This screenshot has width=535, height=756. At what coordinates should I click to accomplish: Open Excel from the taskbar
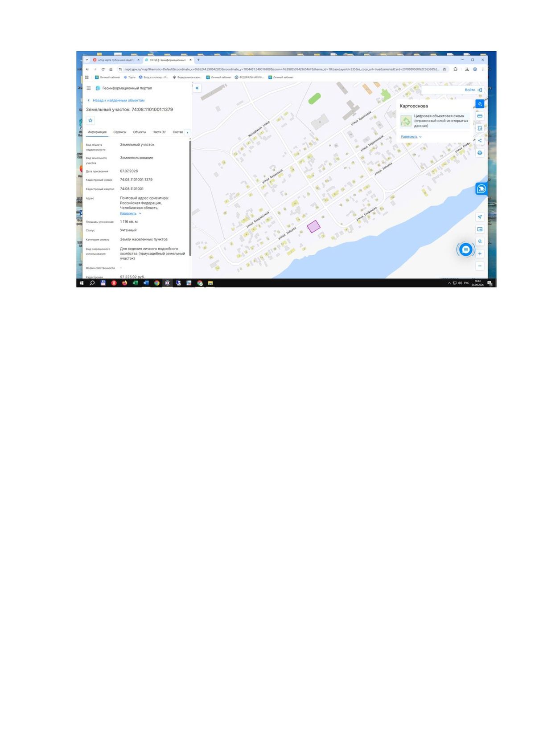point(135,283)
